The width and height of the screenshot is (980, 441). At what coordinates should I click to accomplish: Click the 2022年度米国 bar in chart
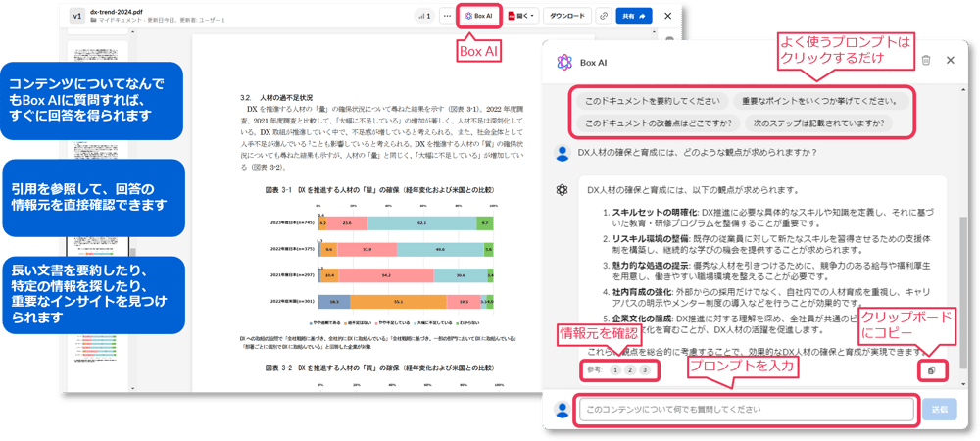point(407,302)
